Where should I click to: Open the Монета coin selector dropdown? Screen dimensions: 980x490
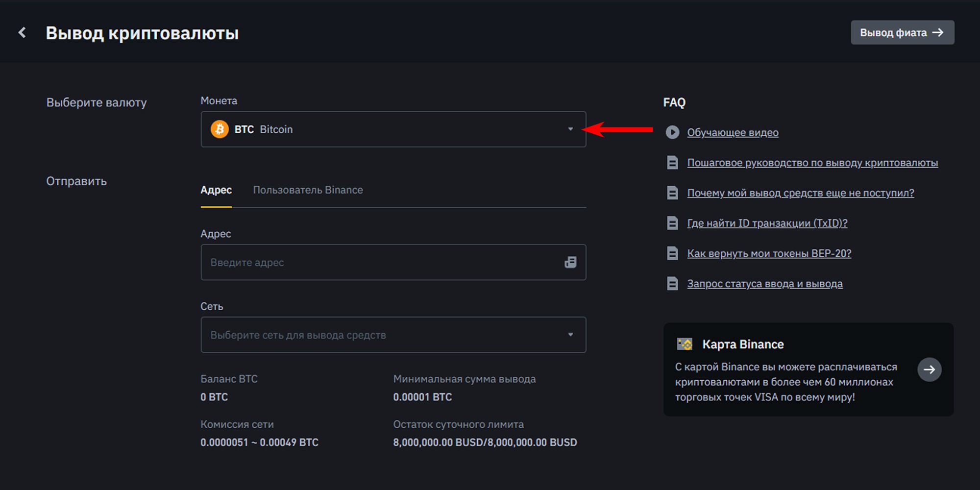tap(393, 129)
